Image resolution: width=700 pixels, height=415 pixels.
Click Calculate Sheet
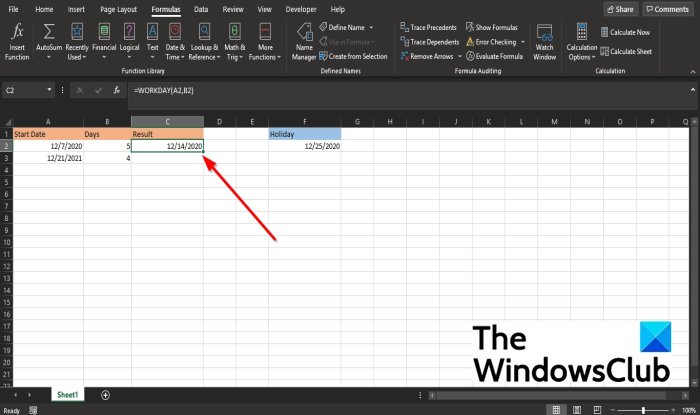pos(626,51)
